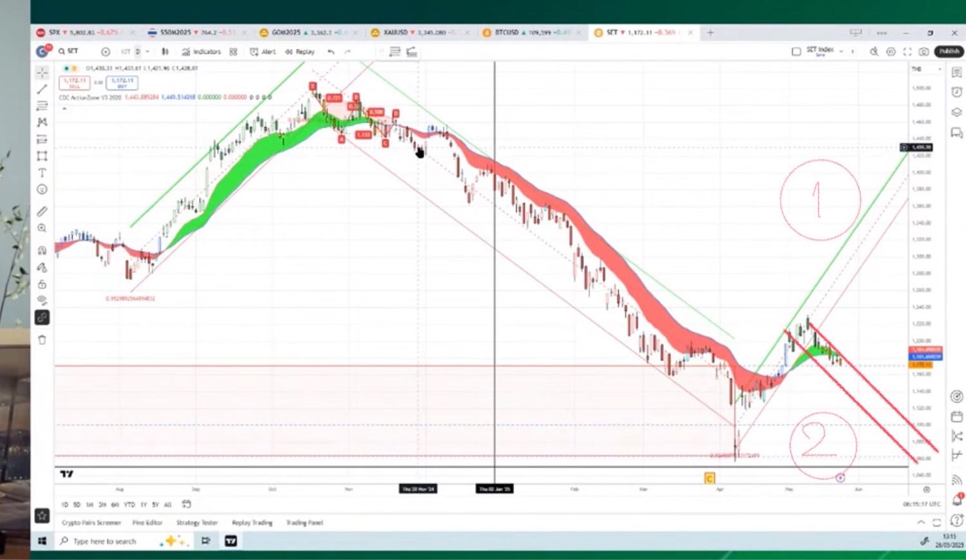Image resolution: width=966 pixels, height=560 pixels.
Task: Publish the chart idea
Action: (x=949, y=51)
